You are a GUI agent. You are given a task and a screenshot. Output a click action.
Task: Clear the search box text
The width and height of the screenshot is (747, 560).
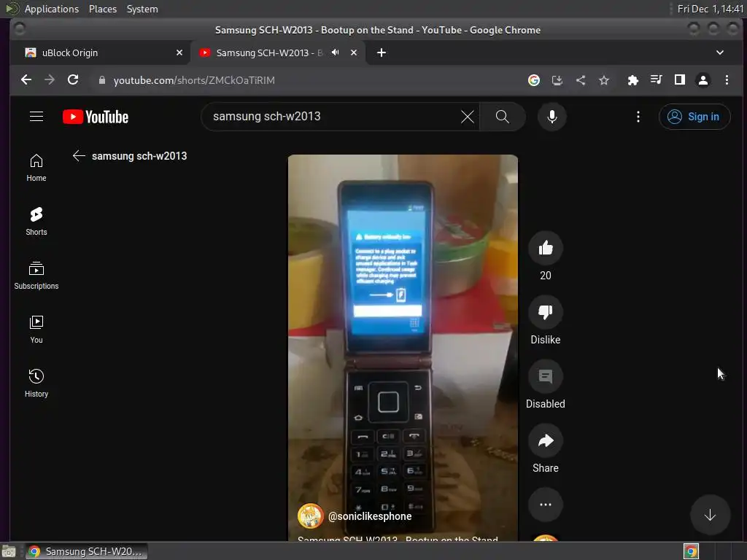click(x=468, y=117)
